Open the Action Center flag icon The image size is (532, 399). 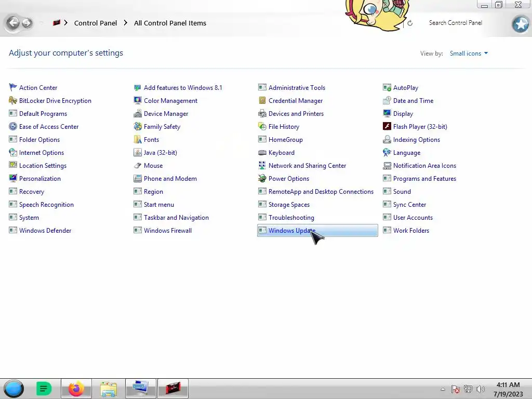coord(13,87)
